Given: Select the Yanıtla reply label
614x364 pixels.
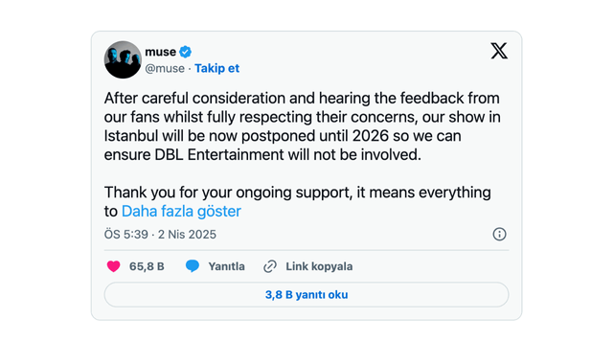Looking at the screenshot, I should pyautogui.click(x=226, y=266).
